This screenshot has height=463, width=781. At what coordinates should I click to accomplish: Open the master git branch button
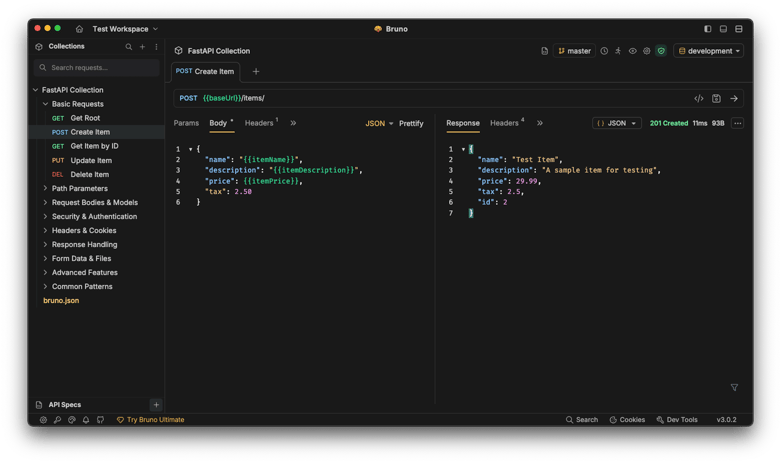coord(574,51)
